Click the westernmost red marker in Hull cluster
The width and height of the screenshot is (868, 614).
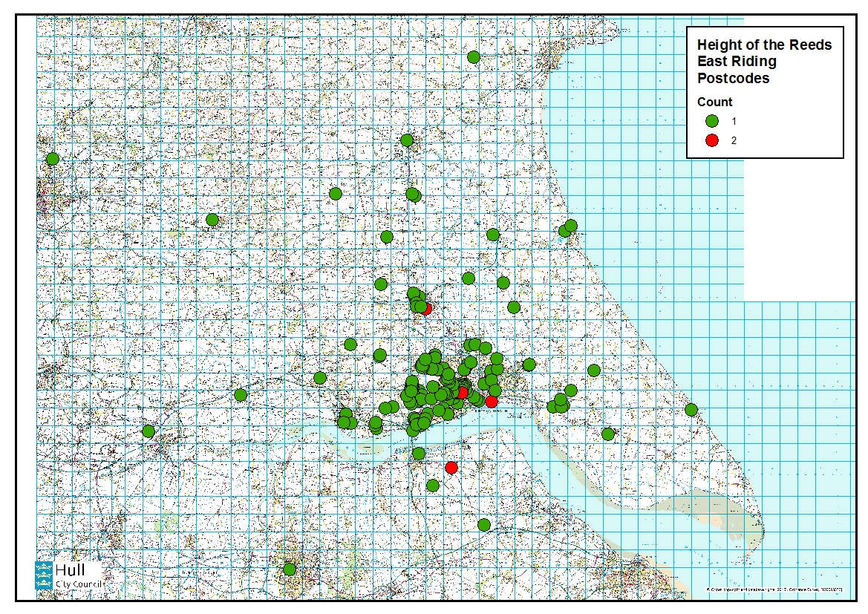(x=462, y=392)
